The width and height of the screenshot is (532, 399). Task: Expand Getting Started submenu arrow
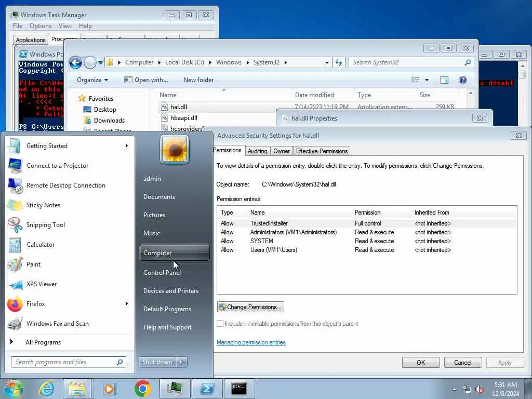[127, 146]
